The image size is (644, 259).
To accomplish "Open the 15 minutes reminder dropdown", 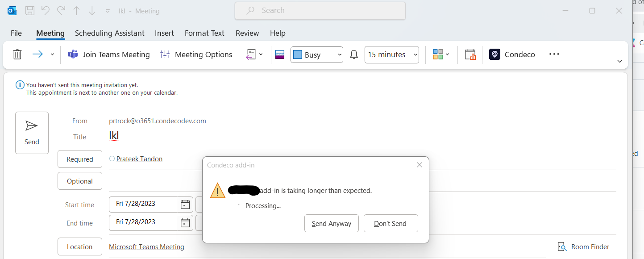I will (x=391, y=54).
